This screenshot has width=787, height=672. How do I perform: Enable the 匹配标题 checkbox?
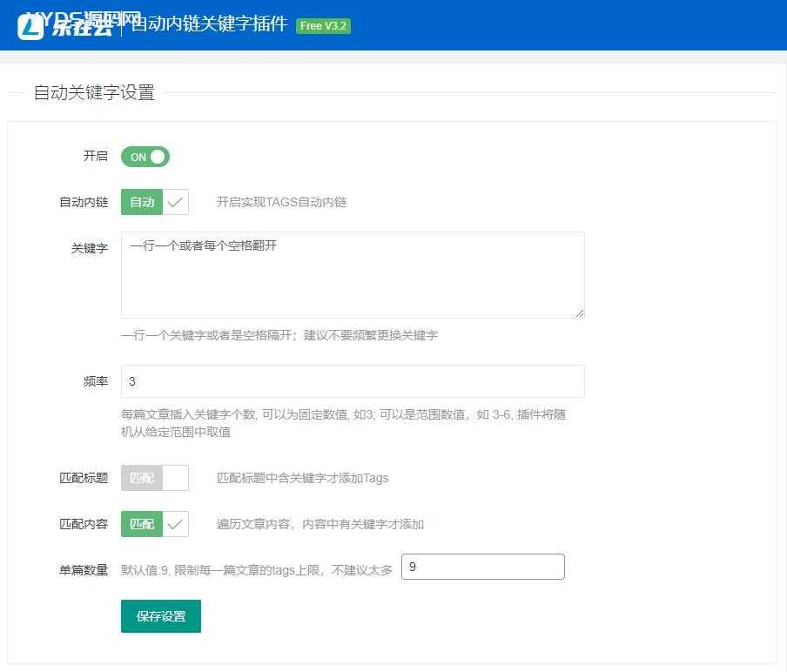[x=154, y=478]
